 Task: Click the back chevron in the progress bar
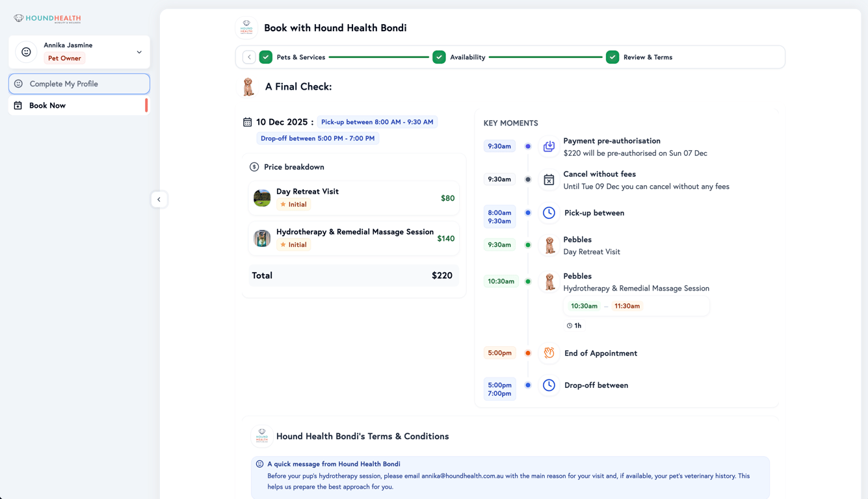coord(249,57)
